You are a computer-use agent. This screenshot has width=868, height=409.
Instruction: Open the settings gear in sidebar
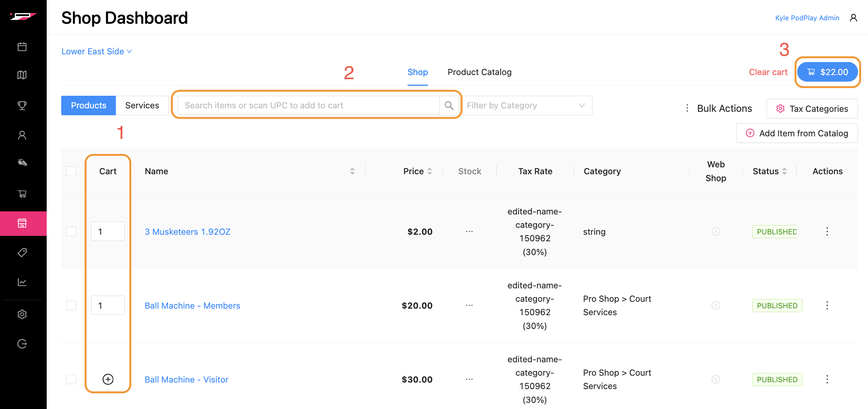[x=22, y=314]
